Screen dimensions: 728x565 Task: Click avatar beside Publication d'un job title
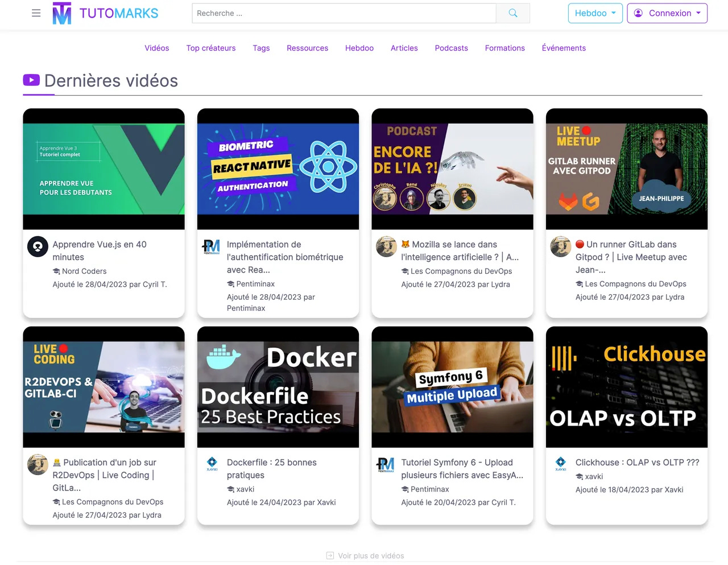38,464
